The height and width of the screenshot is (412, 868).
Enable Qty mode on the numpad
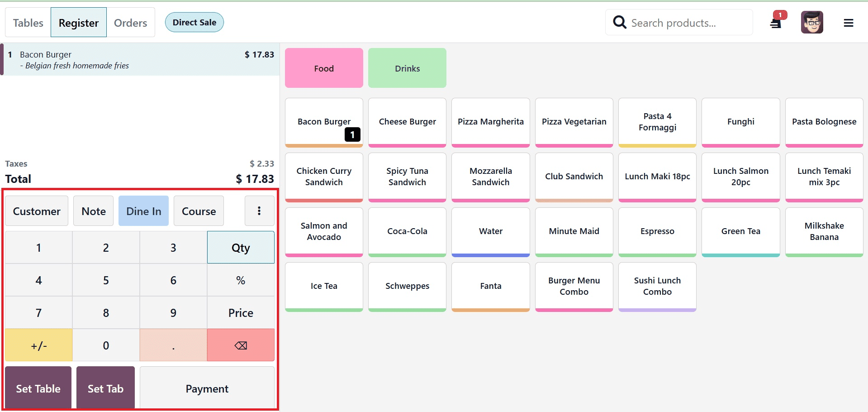click(x=240, y=247)
